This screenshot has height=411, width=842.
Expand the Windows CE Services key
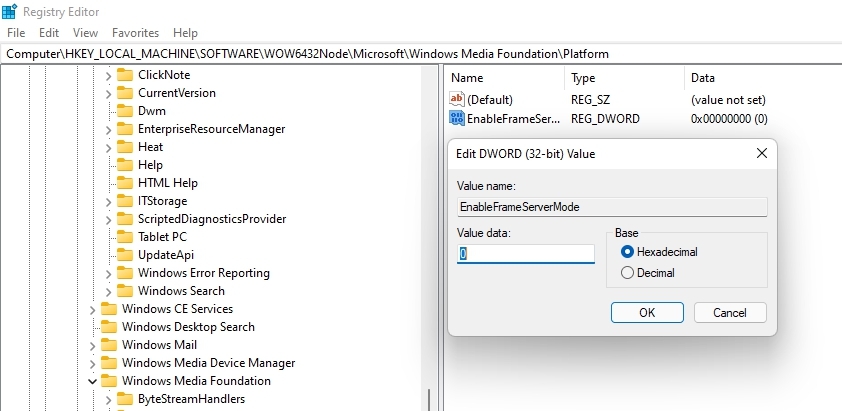point(92,309)
